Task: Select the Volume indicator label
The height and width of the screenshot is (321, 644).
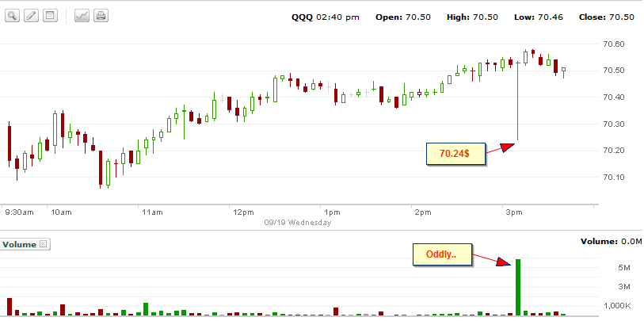Action: pyautogui.click(x=19, y=245)
